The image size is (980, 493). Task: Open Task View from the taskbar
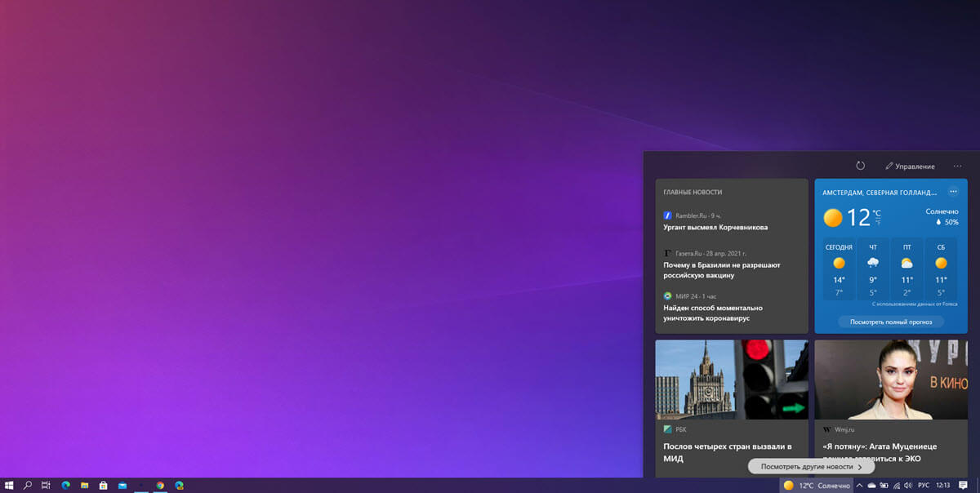pos(46,485)
